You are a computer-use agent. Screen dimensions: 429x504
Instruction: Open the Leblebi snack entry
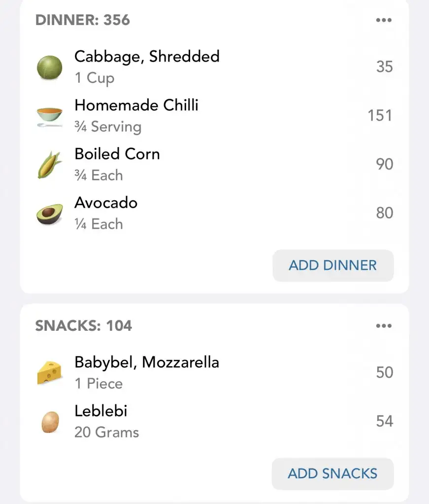point(215,421)
